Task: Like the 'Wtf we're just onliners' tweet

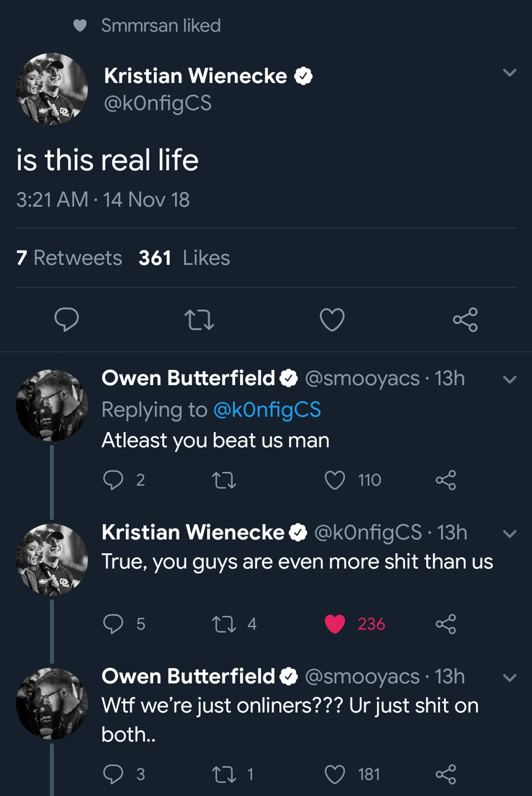Action: [x=335, y=774]
